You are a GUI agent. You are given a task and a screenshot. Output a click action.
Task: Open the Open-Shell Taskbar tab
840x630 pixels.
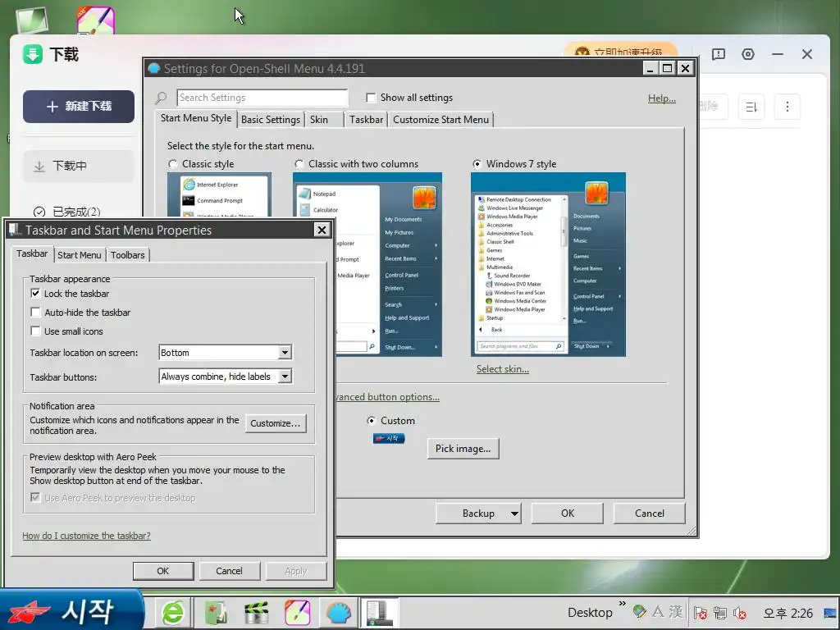[x=367, y=120]
